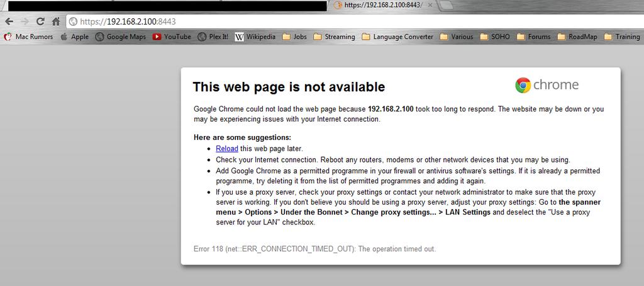The image size is (644, 286).
Task: Click the forward navigation arrow
Action: click(25, 21)
